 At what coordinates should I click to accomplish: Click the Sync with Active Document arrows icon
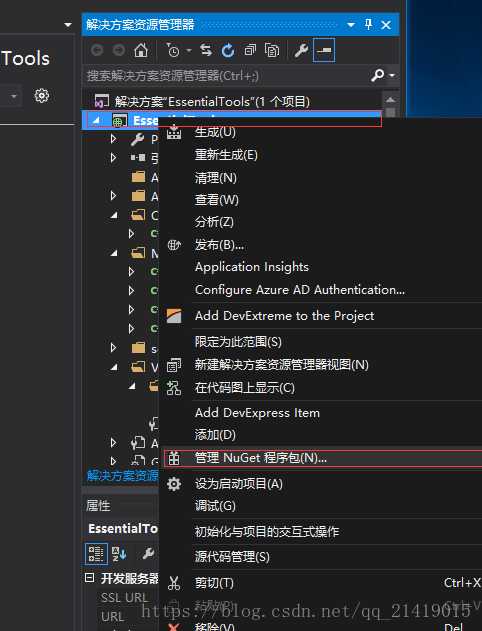click(x=206, y=50)
